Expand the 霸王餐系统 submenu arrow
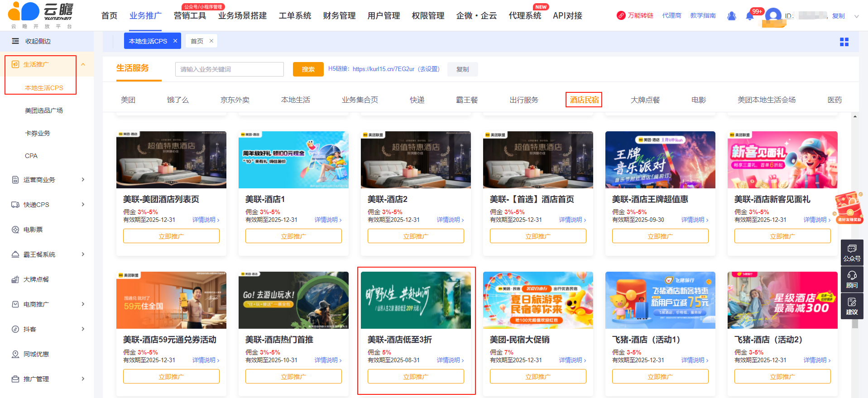Screen dimensions: 868x398 [83, 254]
